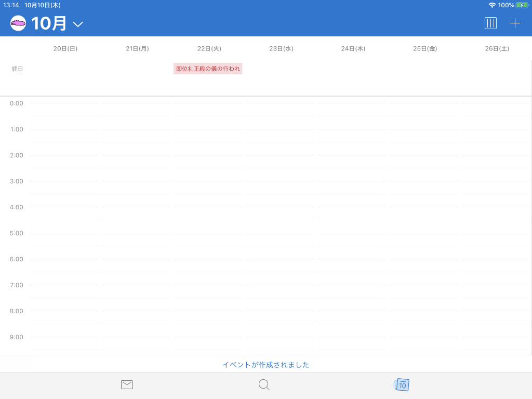Screen dimensions: 532x399
Task: Select the 25日(金) day header
Action: coord(425,48)
